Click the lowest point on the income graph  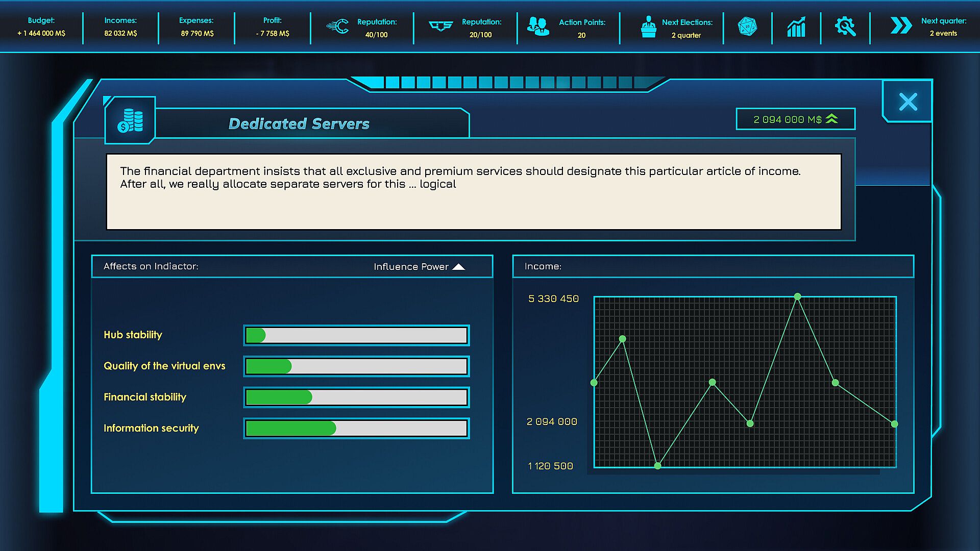[657, 466]
